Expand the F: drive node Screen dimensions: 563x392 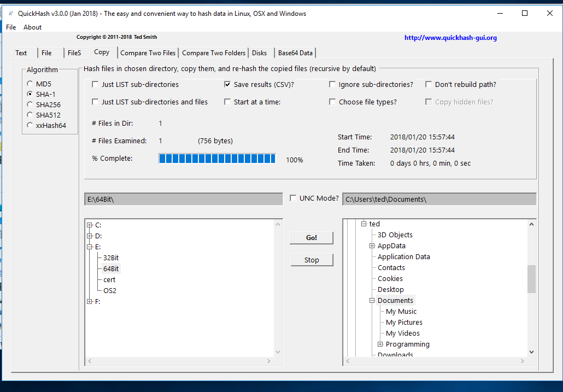click(x=89, y=301)
